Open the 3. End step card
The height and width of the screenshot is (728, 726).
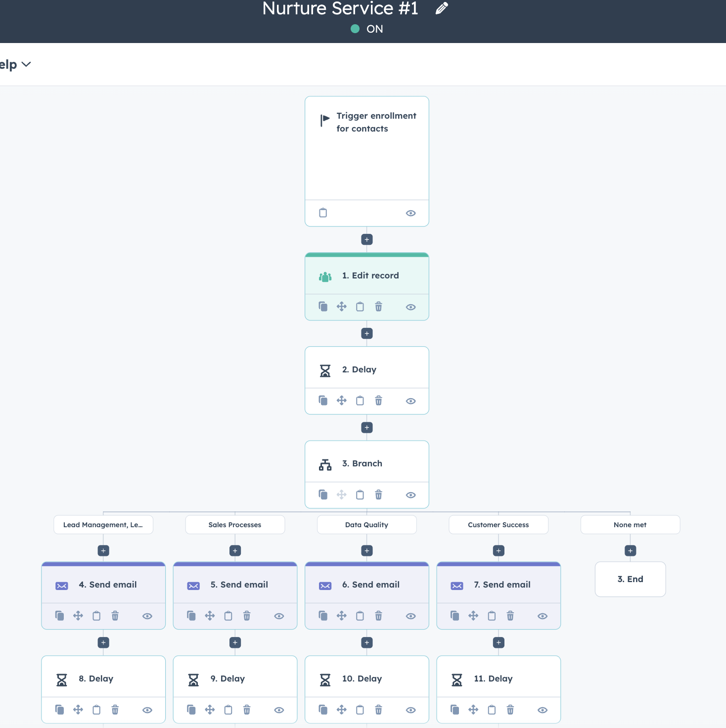[x=631, y=579]
